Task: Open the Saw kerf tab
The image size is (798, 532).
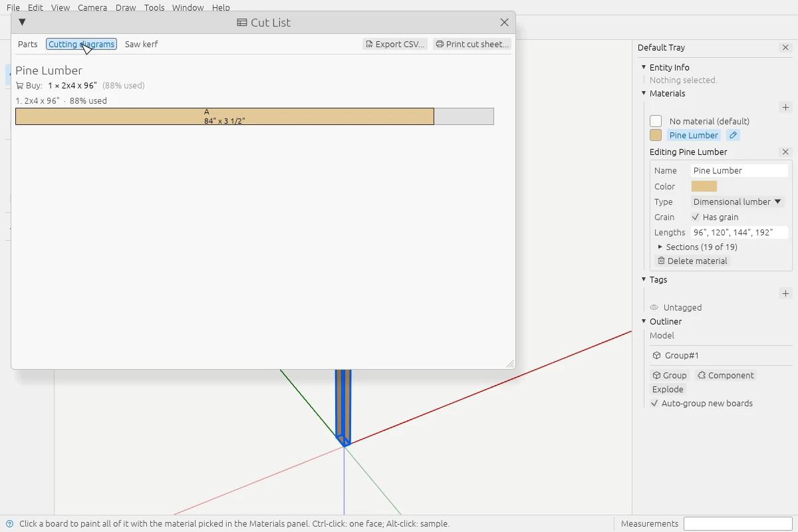Action: click(142, 44)
